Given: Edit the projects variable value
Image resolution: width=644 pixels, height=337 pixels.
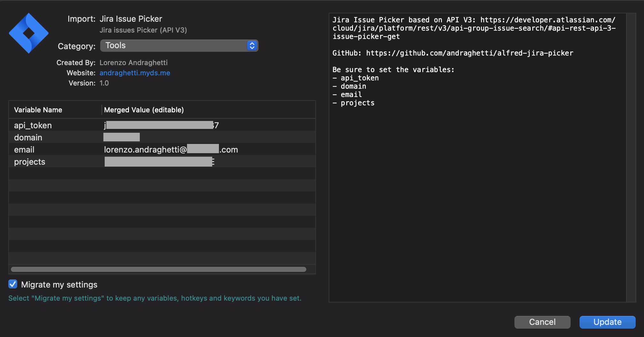Looking at the screenshot, I should [x=160, y=161].
